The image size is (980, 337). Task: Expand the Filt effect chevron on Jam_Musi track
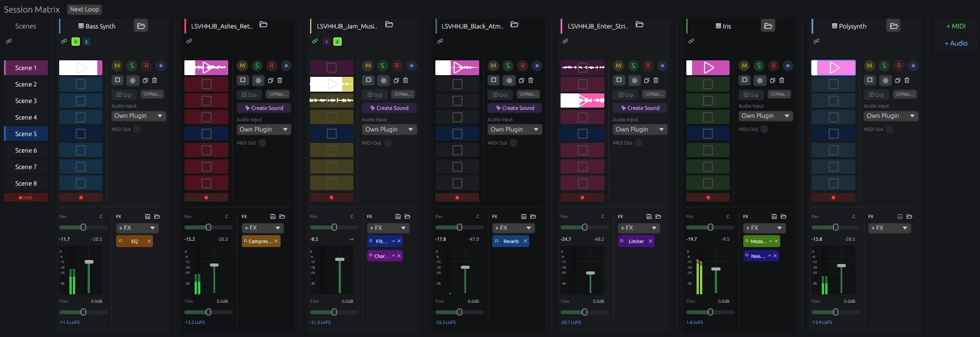[x=393, y=241]
